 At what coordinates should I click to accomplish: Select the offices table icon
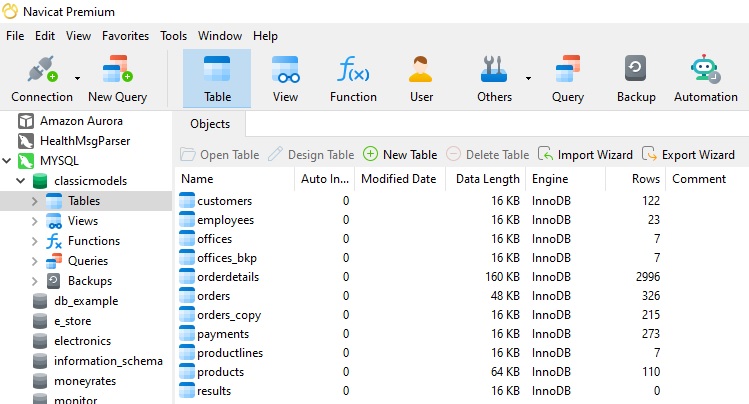187,239
